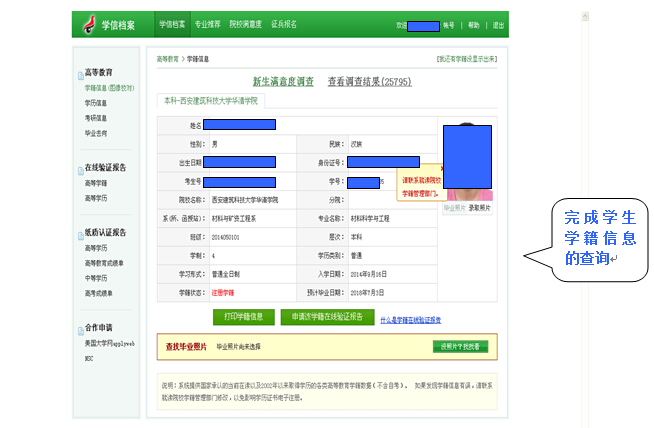
Task: Click the 没照片？找找看 button
Action: tap(460, 347)
